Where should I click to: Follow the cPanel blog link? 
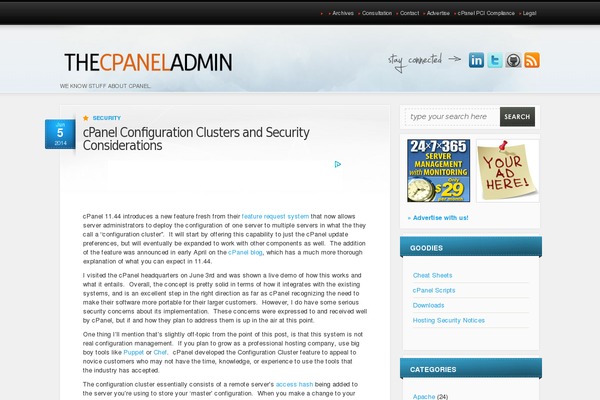(245, 252)
